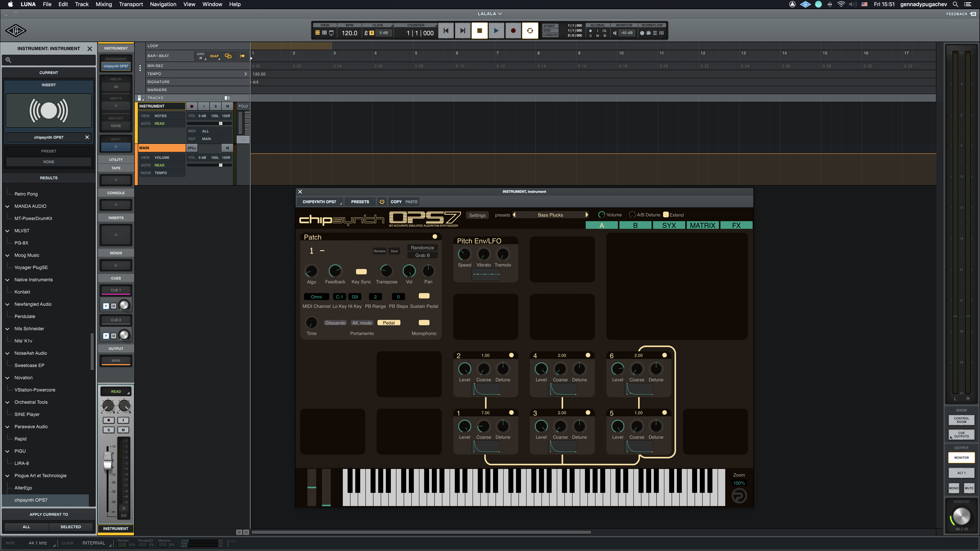Click the link icon next to SNAP
This screenshot has width=980, height=551.
pyautogui.click(x=228, y=56)
